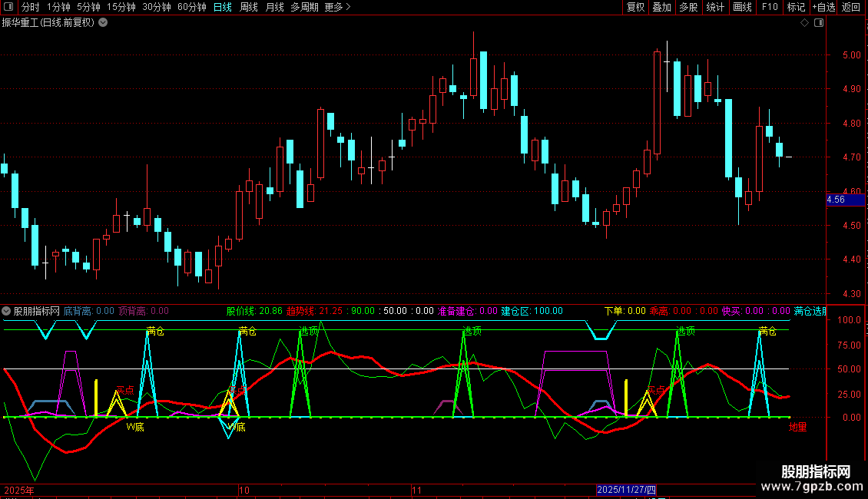Click the panel layout icon at top-left
868x499 pixels.
(x=8, y=7)
